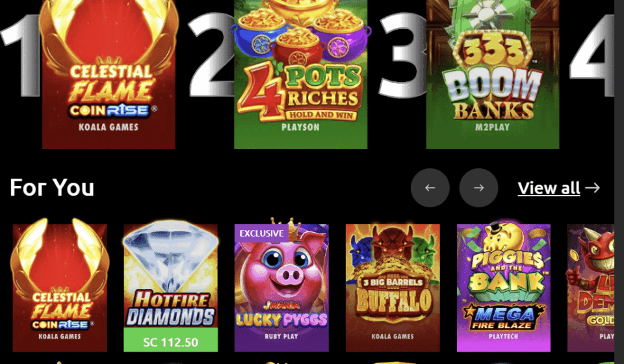Open the View all link

549,188
